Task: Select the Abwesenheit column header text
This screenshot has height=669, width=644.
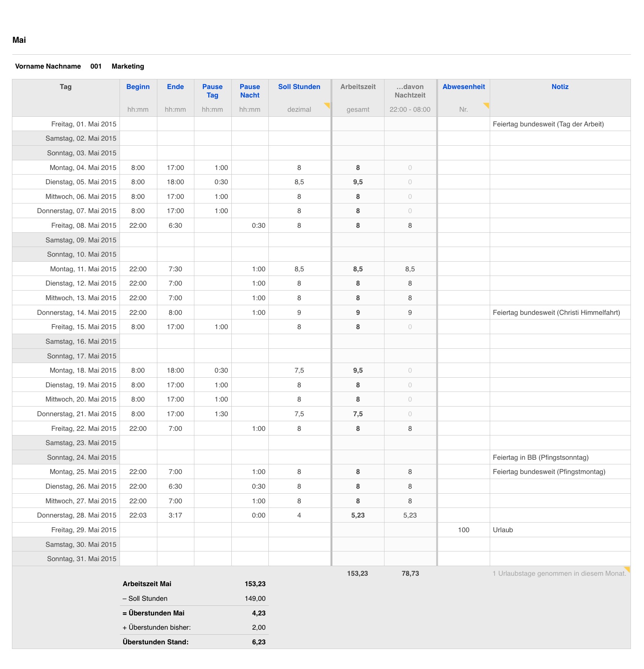Action: pos(463,87)
